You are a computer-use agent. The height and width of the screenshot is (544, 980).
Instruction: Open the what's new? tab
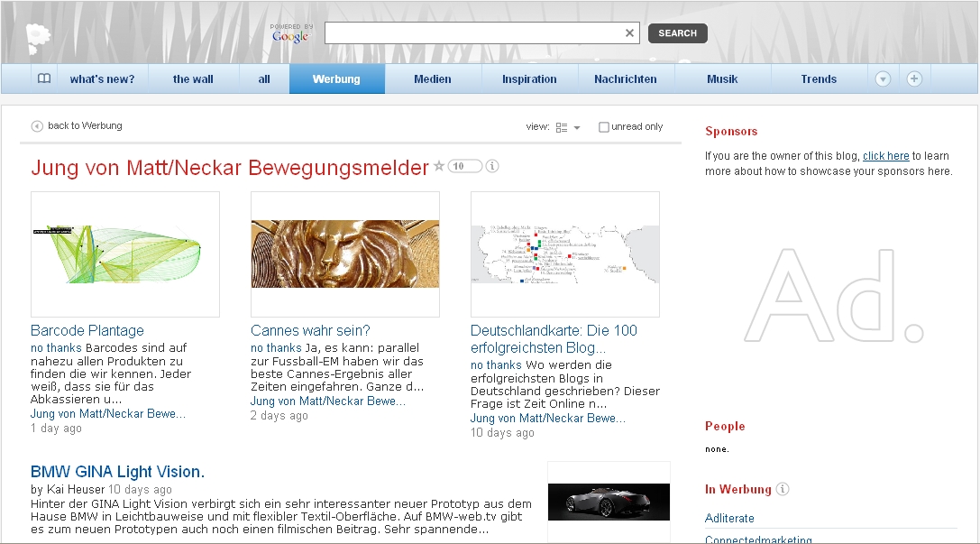click(x=102, y=78)
